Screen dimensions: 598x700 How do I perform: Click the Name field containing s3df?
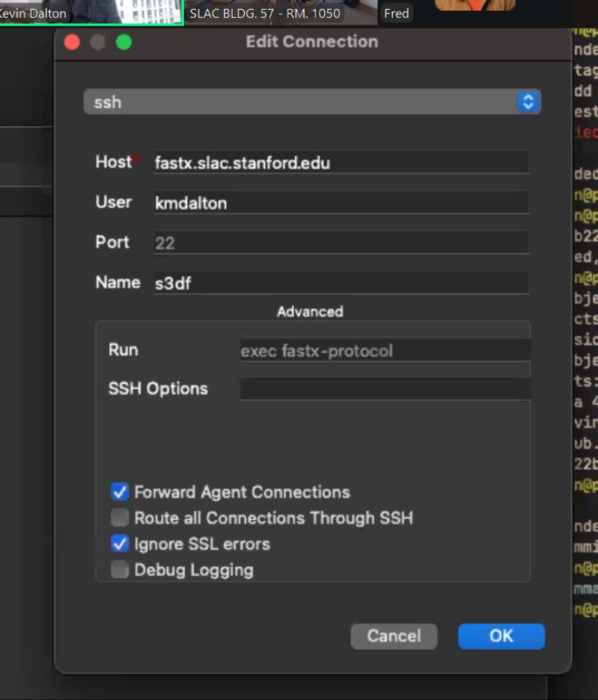341,283
